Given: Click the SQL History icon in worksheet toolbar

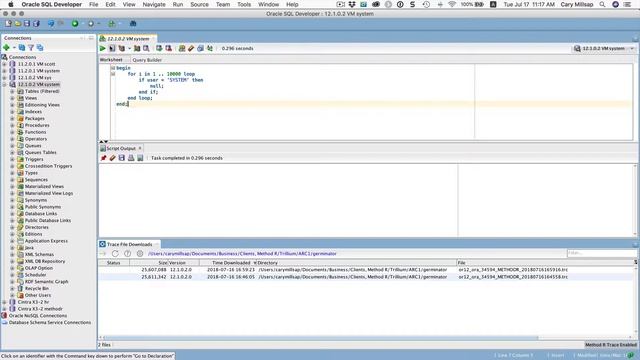Looking at the screenshot, I should coord(200,48).
